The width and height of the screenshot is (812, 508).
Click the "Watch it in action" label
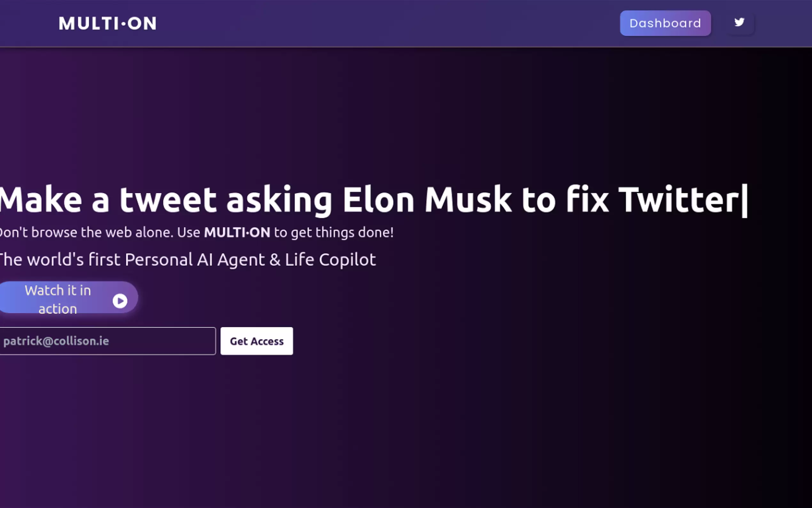pos(58,299)
